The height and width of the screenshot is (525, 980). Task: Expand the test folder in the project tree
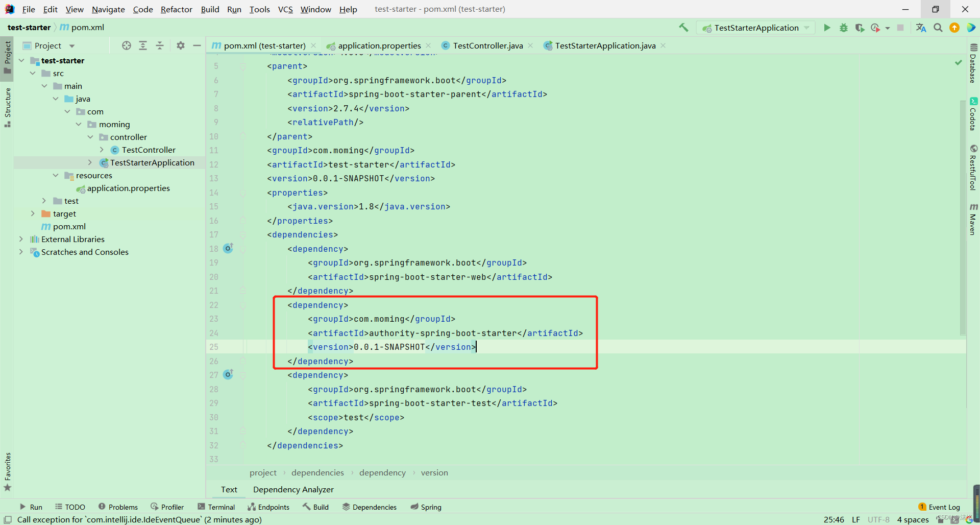point(44,201)
